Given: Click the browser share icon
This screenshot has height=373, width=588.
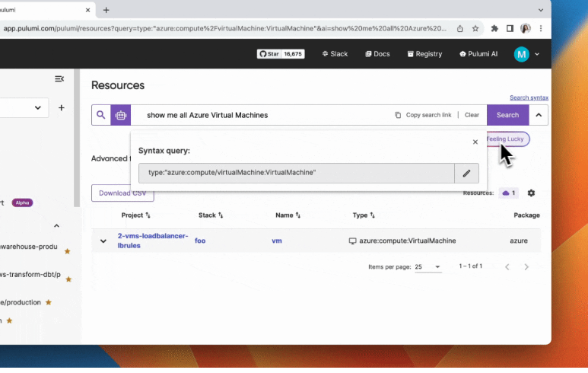Looking at the screenshot, I should tap(459, 28).
